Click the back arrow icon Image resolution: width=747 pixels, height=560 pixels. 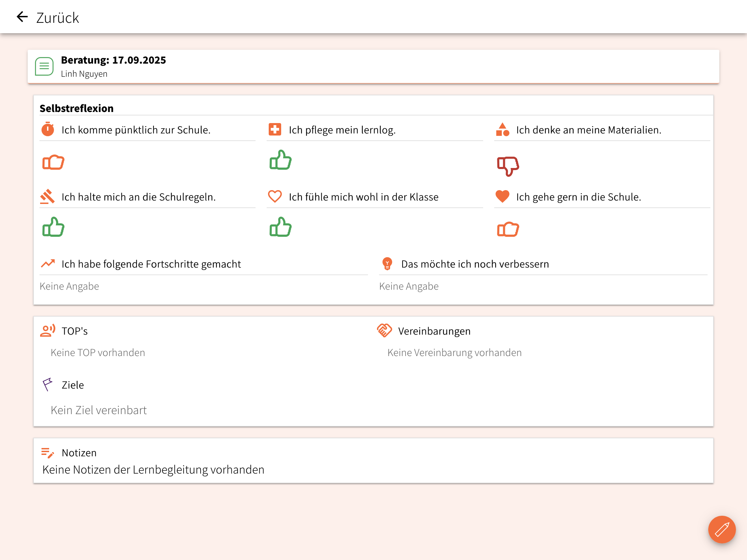22,17
